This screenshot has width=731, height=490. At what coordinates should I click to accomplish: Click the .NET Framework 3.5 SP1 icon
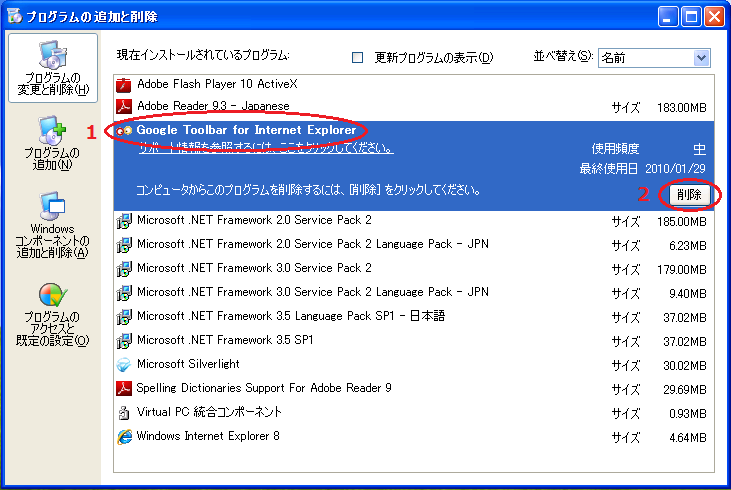[124, 340]
